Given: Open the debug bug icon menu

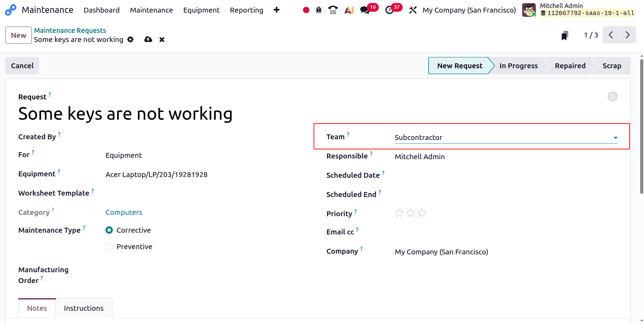Looking at the screenshot, I should click(x=318, y=10).
